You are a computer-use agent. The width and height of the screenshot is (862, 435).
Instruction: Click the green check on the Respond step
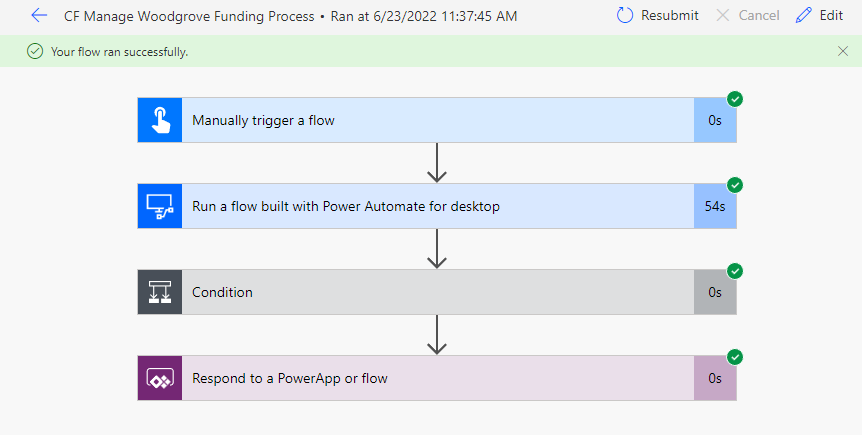coord(735,357)
